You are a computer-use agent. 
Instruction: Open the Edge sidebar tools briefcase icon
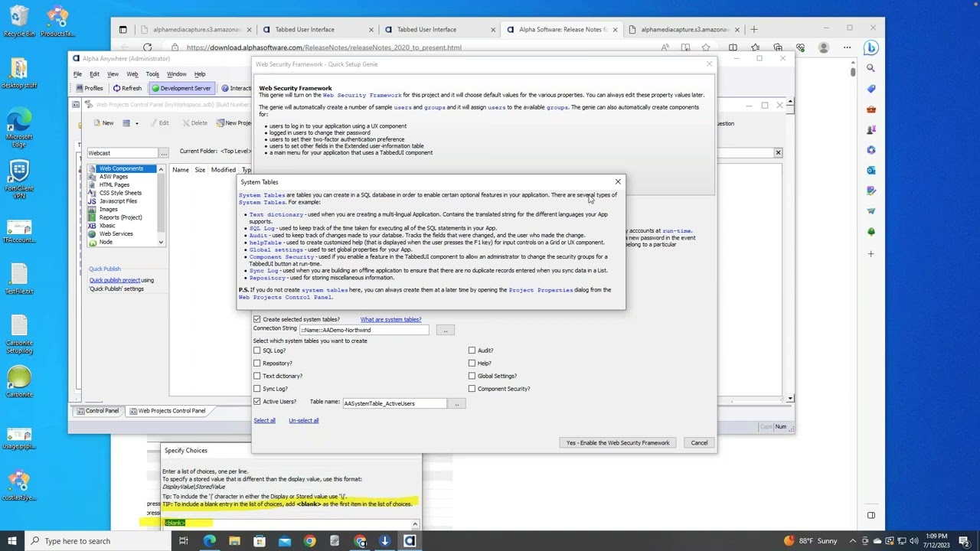tap(871, 109)
